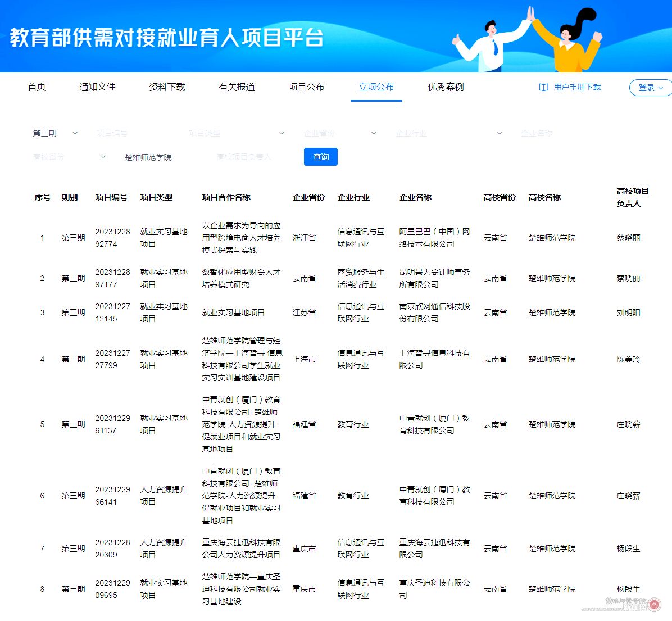
Task: Open the 资料下载 tab
Action: tap(167, 87)
